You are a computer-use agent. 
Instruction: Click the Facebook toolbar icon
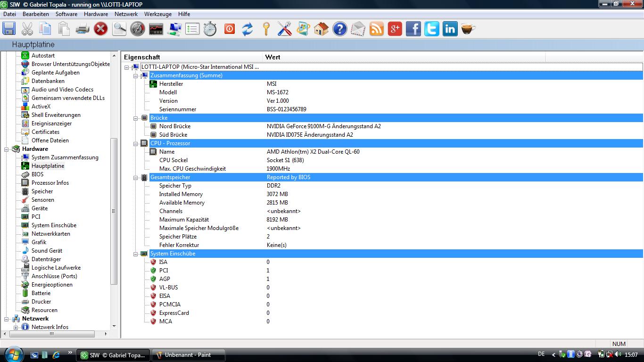click(x=413, y=29)
